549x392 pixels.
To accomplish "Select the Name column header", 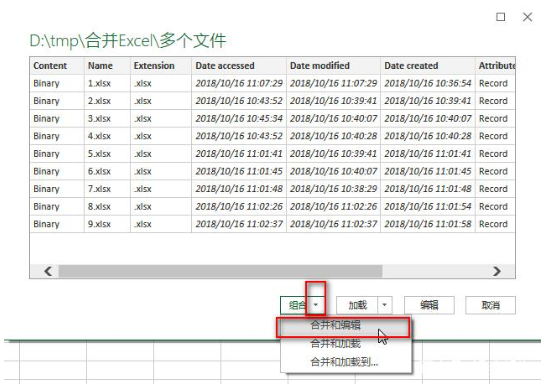I will pyautogui.click(x=107, y=65).
